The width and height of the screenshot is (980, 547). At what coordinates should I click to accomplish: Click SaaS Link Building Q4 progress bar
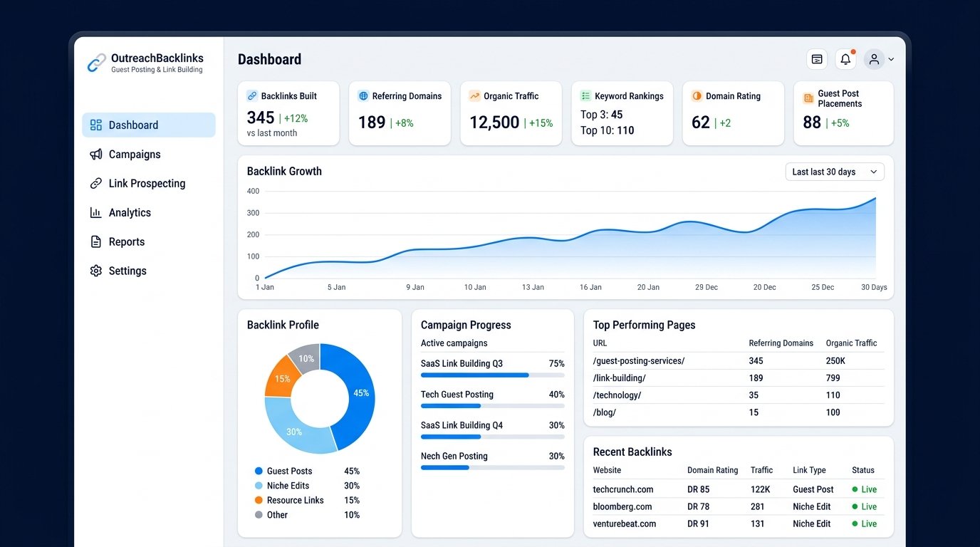click(493, 437)
